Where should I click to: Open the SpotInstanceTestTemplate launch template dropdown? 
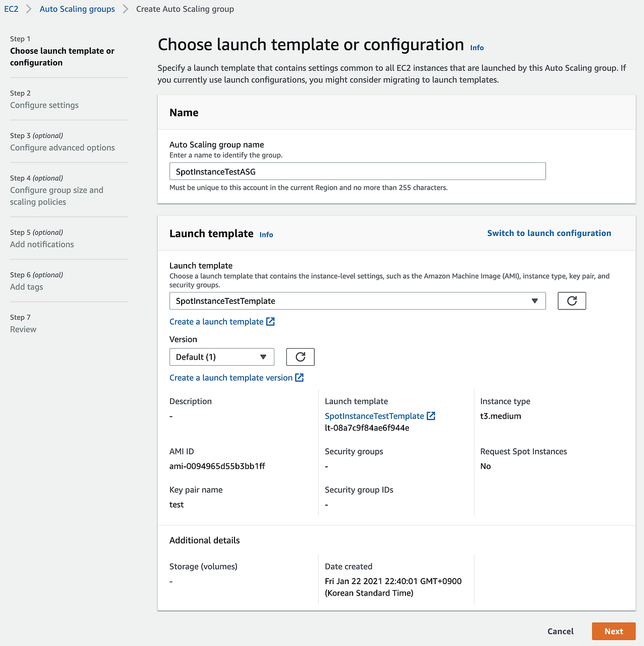[357, 301]
